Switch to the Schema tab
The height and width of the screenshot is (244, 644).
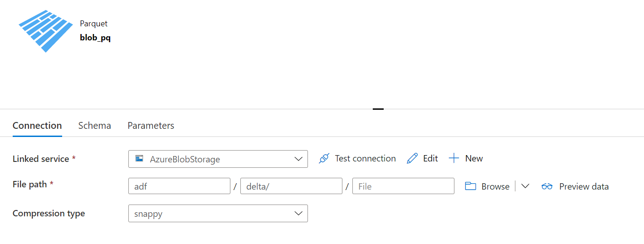tap(95, 126)
